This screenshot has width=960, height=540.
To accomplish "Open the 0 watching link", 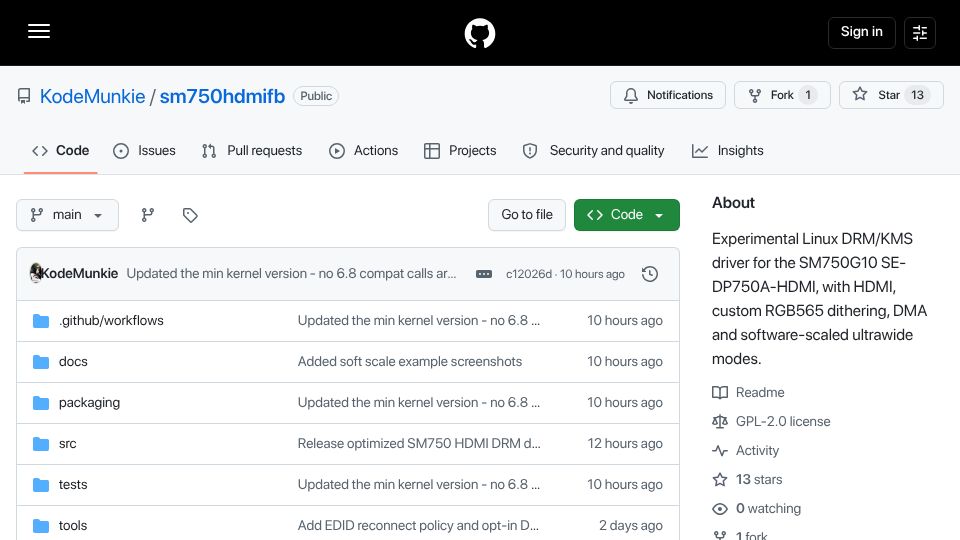I will pos(768,508).
